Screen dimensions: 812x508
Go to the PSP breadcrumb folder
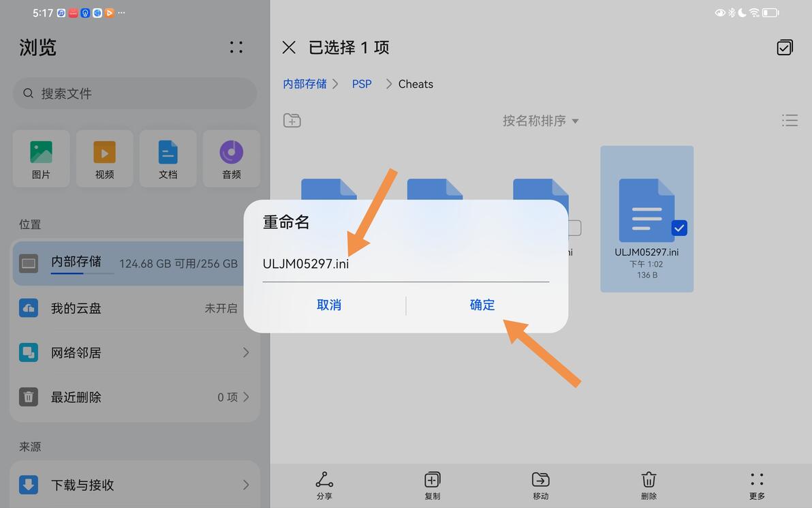coord(362,84)
